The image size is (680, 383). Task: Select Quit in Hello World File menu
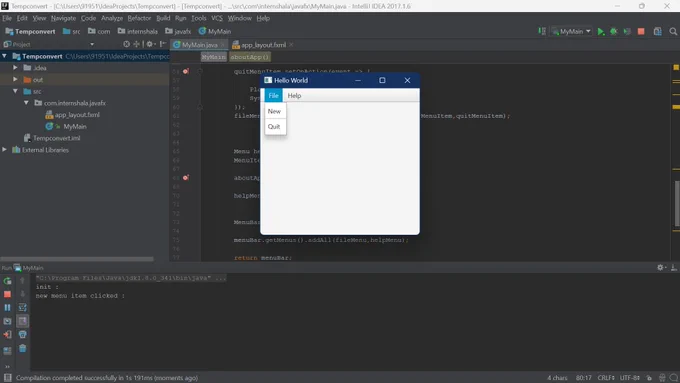(275, 126)
